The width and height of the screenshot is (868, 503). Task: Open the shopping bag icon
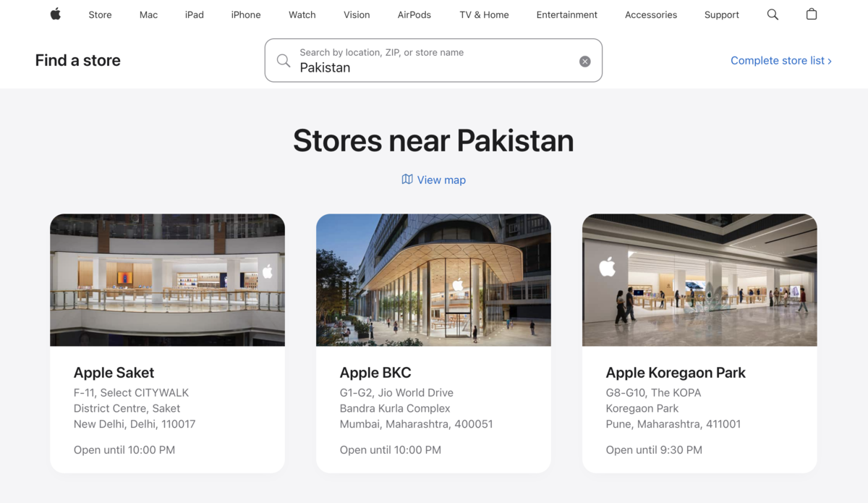coord(812,14)
